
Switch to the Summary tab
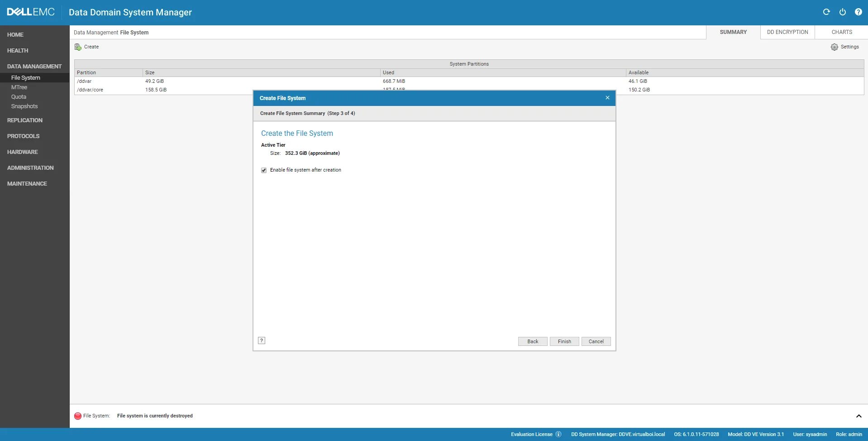(733, 32)
